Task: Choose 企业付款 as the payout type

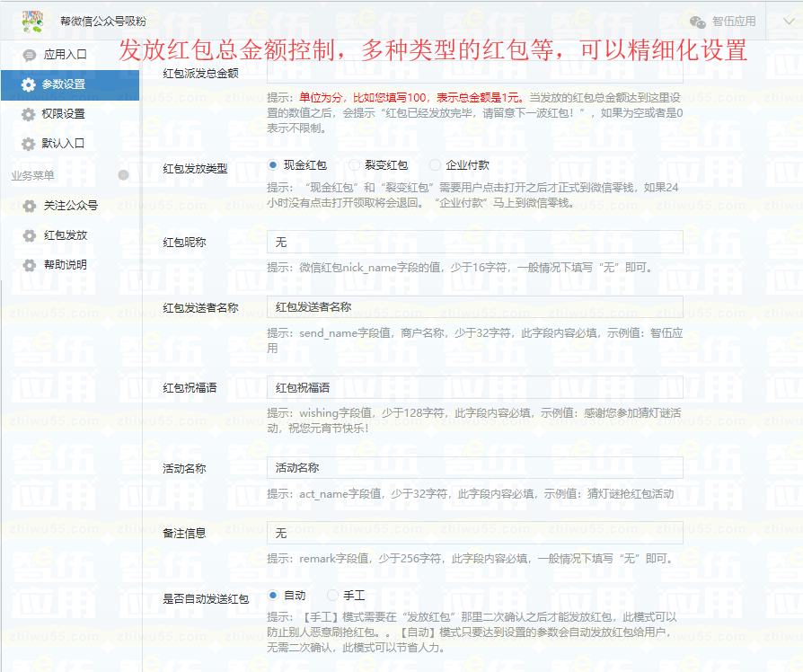Action: (x=436, y=165)
